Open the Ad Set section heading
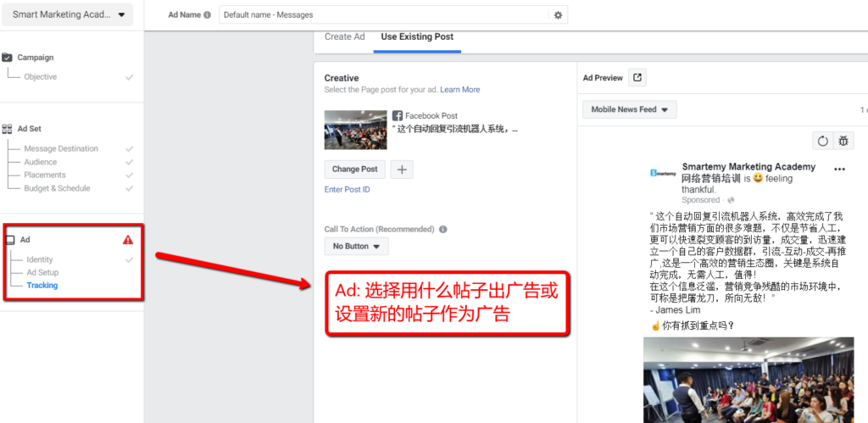Viewport: 868px width, 423px height. coord(29,129)
